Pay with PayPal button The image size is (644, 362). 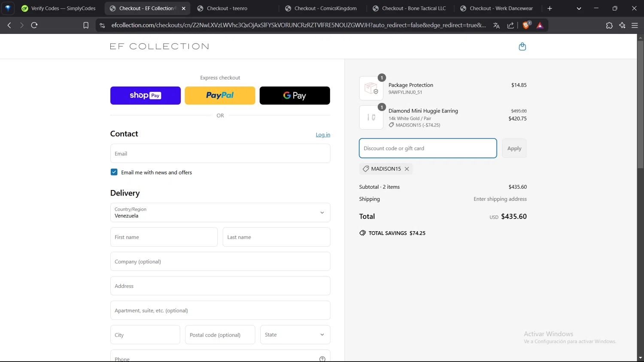(220, 95)
